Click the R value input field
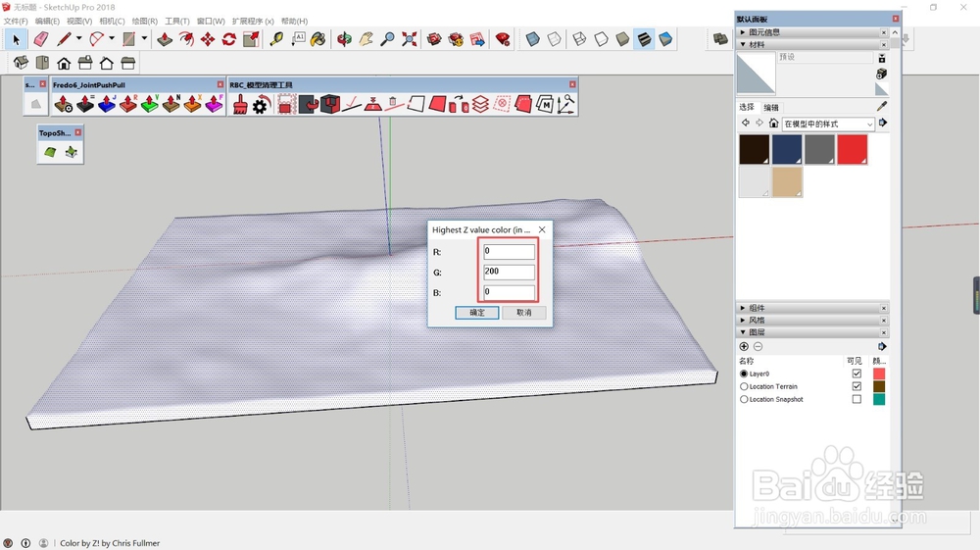The width and height of the screenshot is (980, 550). click(x=509, y=251)
